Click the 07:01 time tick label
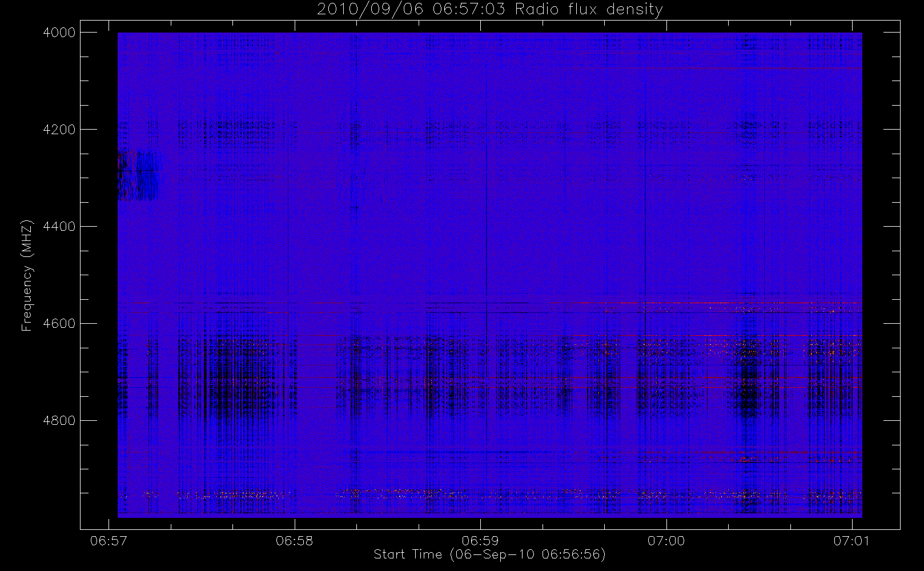The width and height of the screenshot is (924, 571). pos(851,541)
